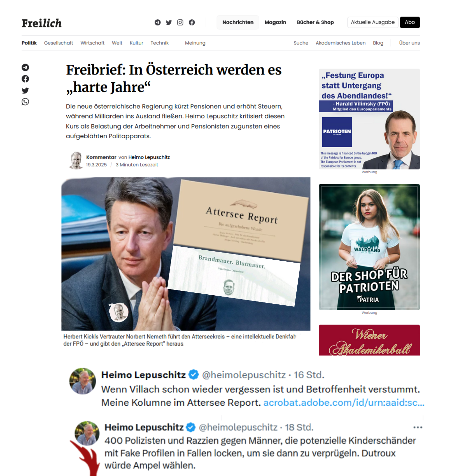Open author Heimo Lepuschitz link

(149, 157)
